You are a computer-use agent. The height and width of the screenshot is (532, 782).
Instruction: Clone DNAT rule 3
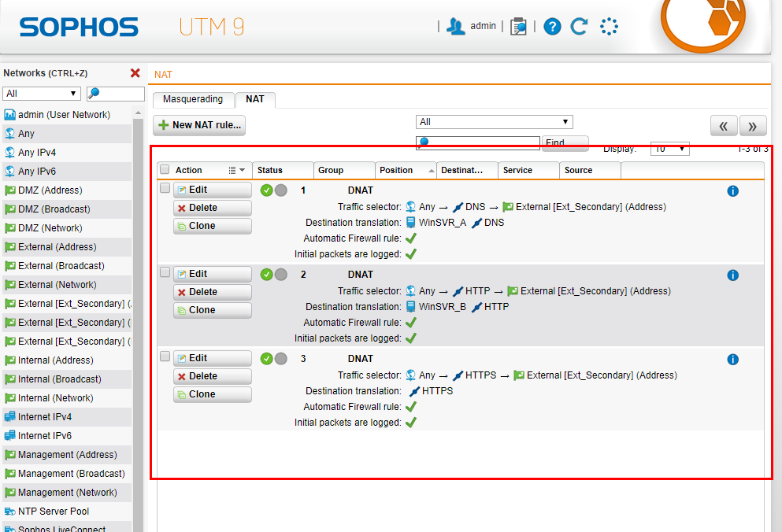pos(213,394)
